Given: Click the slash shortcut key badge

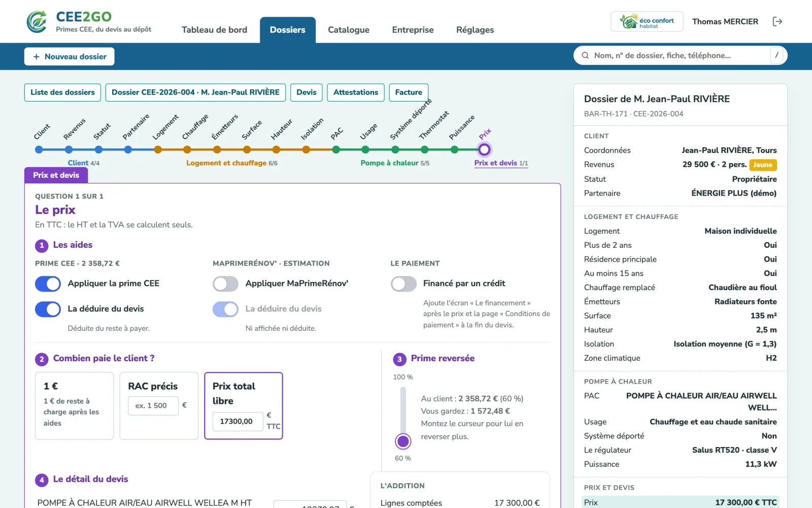Looking at the screenshot, I should [776, 55].
